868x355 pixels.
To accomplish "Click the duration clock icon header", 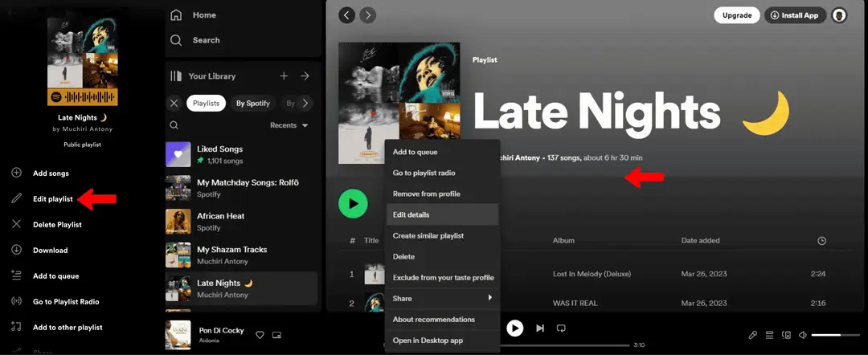I will pos(822,240).
